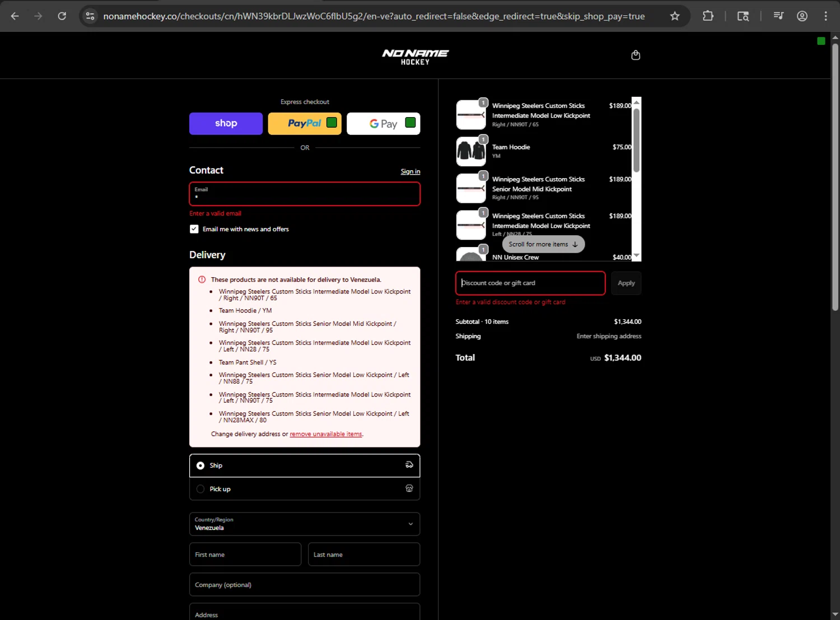Select the Ship delivery option
Screen dimensions: 840x620
305,465
